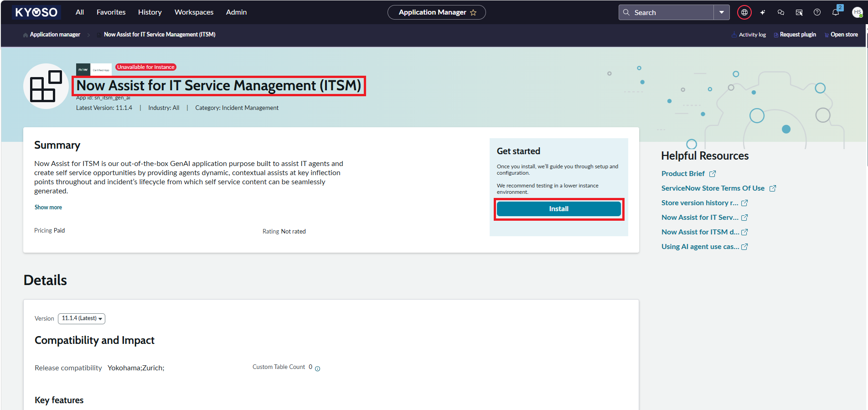The image size is (868, 410).
Task: Open the All menu
Action: (80, 12)
